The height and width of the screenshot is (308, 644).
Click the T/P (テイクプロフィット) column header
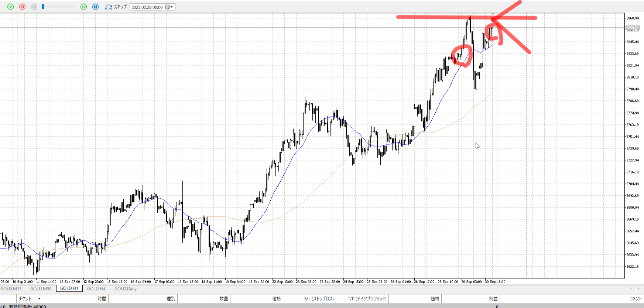pos(367,298)
